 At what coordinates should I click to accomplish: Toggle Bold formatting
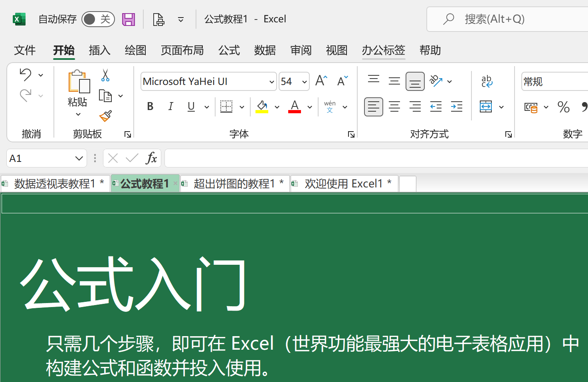coord(150,106)
